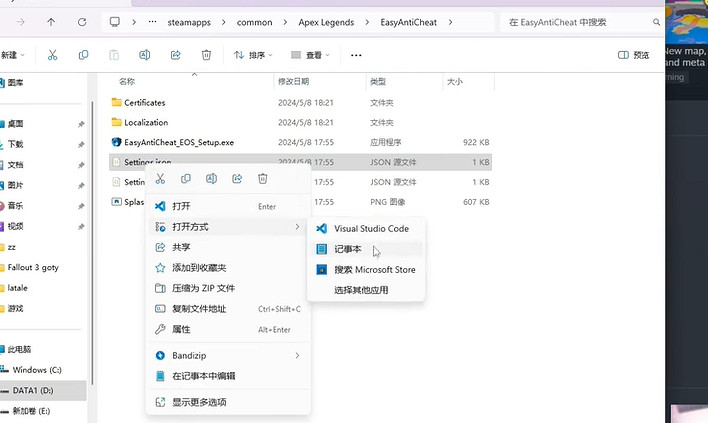708x423 pixels.
Task: Click the Share icon in toolbar
Action: 175,55
